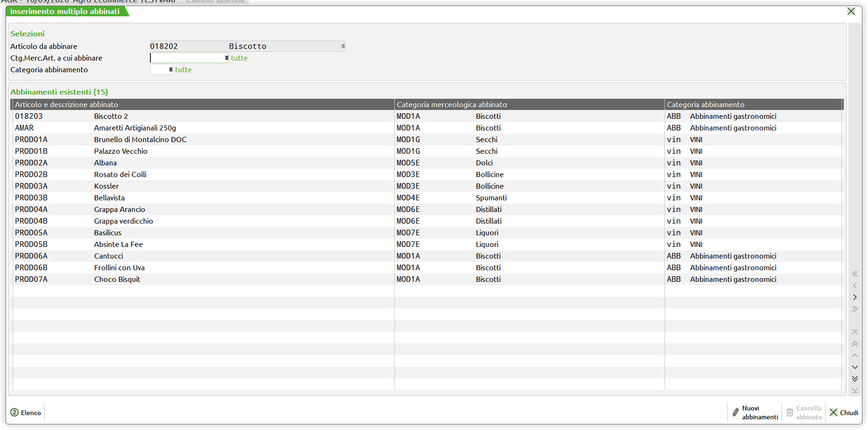Click the Cancella abbinato button

pos(804,413)
